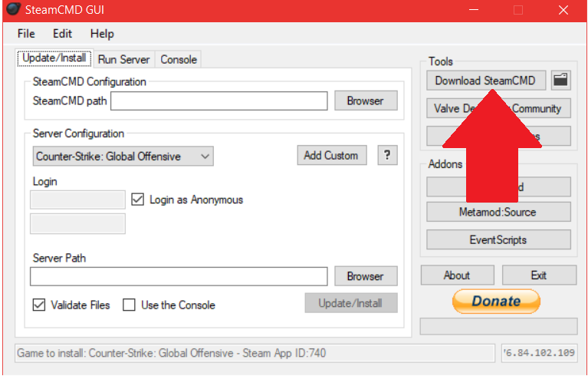
Task: Click the SteamCMD GUI title bar icon
Action: coord(13,9)
